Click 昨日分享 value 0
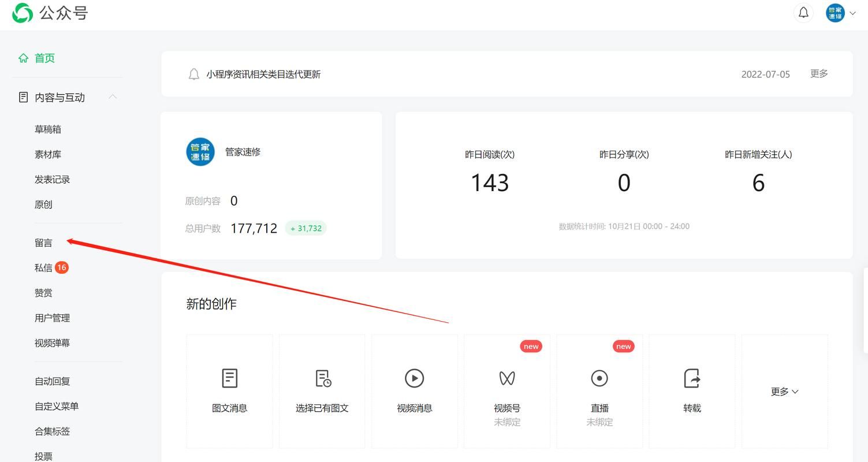Viewport: 868px width, 462px height. point(624,183)
